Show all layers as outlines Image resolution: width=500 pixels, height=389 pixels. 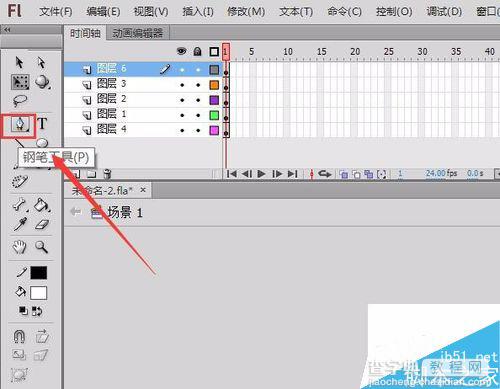pyautogui.click(x=214, y=52)
